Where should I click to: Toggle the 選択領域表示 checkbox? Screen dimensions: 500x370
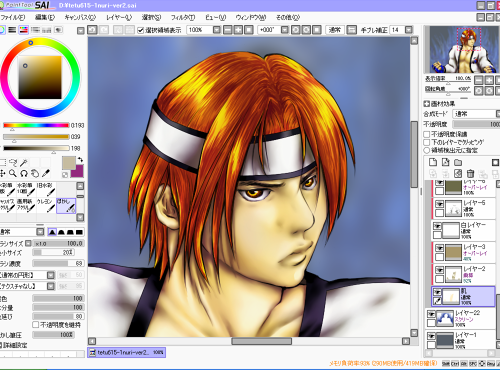140,30
